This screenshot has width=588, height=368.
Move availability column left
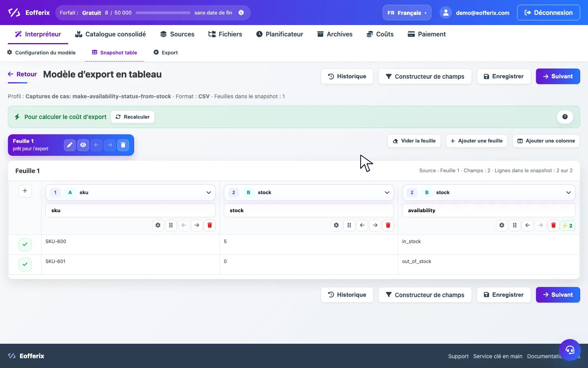528,225
